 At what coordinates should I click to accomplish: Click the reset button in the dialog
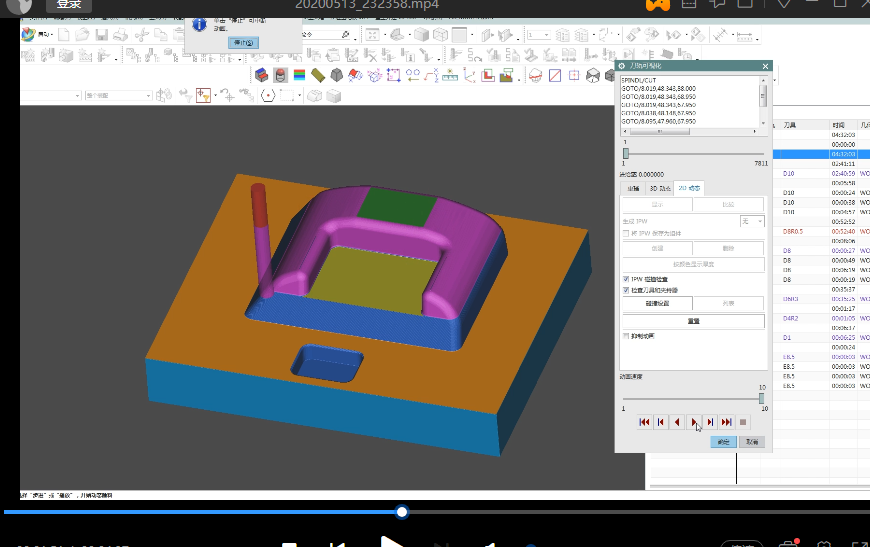pos(694,321)
